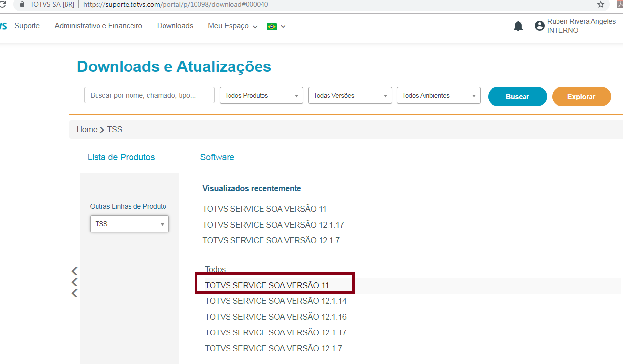Click the notification bell icon
623x364 pixels.
tap(518, 26)
